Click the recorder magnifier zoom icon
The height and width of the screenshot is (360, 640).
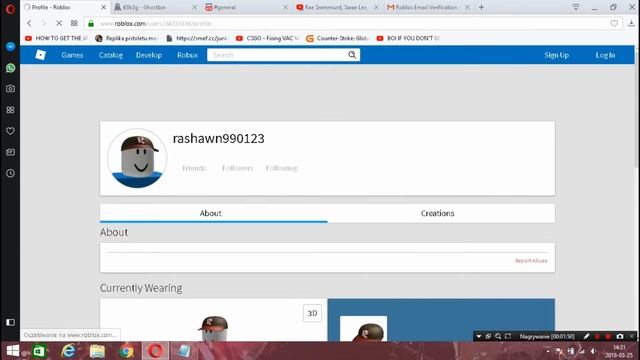click(x=498, y=336)
